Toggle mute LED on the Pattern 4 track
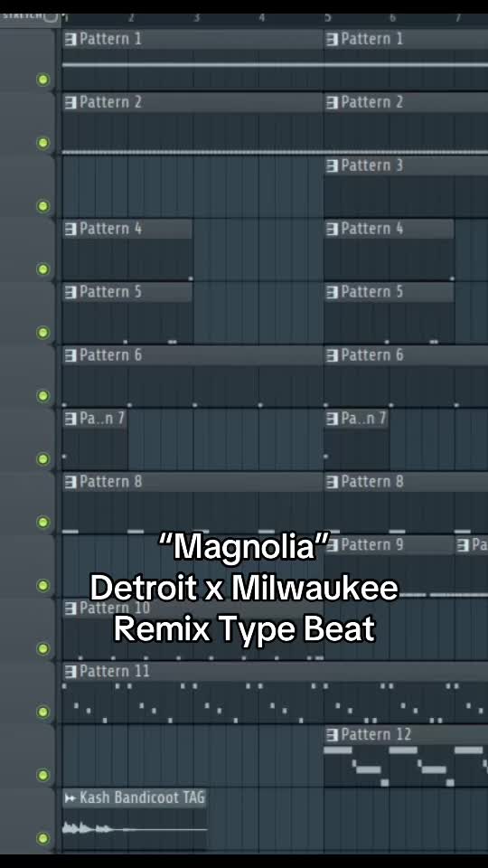This screenshot has height=868, width=488. 42,269
